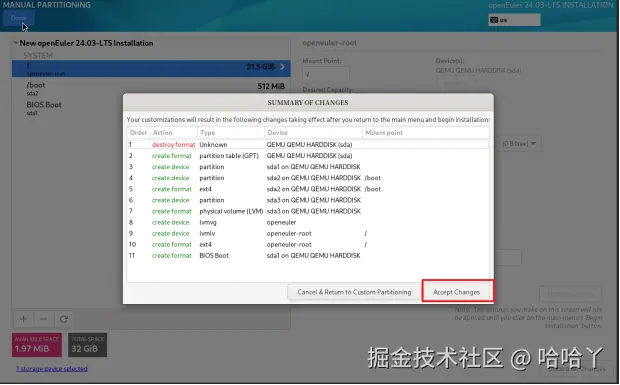The image size is (620, 385).
Task: Click SUMMARY OF CHANGES dialog title
Action: click(308, 102)
